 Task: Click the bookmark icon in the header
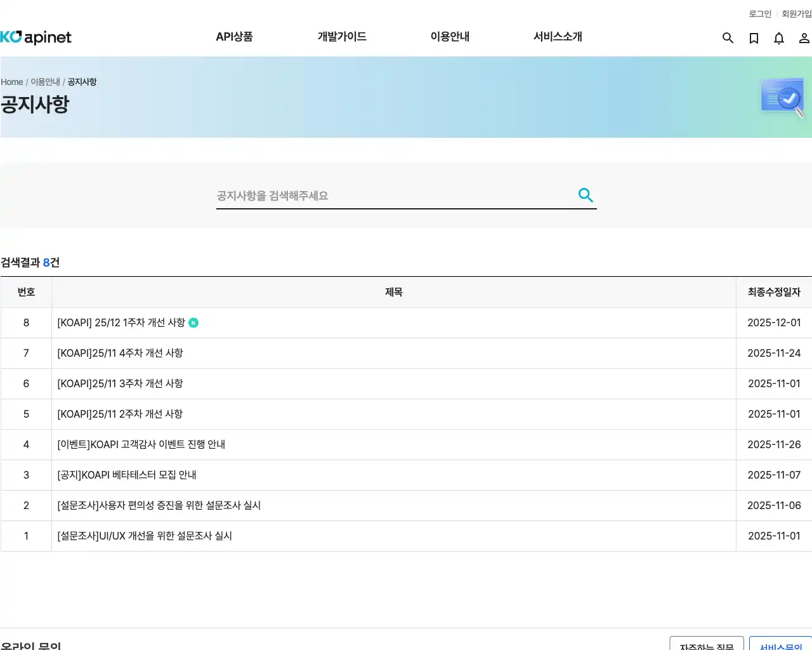coord(753,38)
